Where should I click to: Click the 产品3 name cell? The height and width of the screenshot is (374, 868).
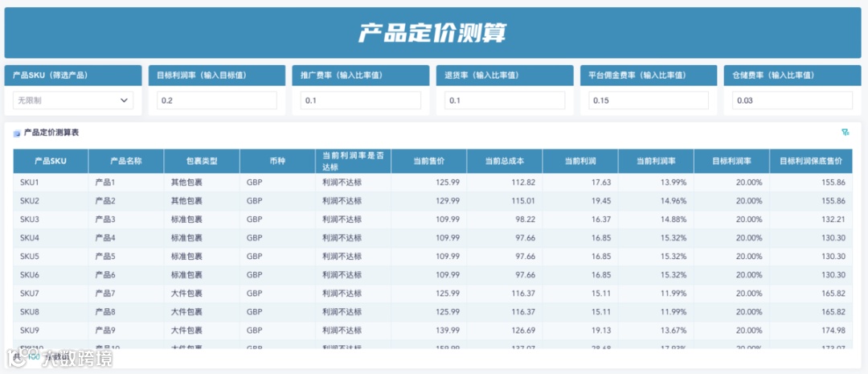click(x=126, y=220)
